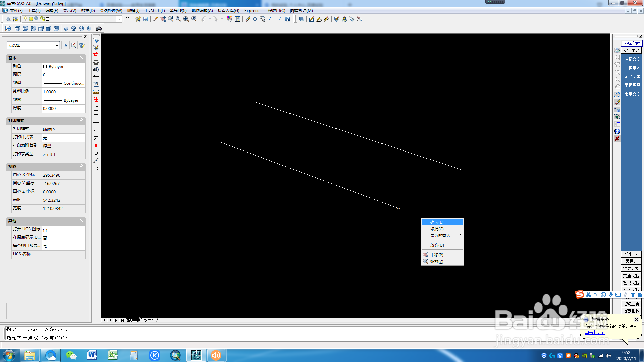644x362 pixels.
Task: Click the Move tool icon
Action: [x=255, y=19]
